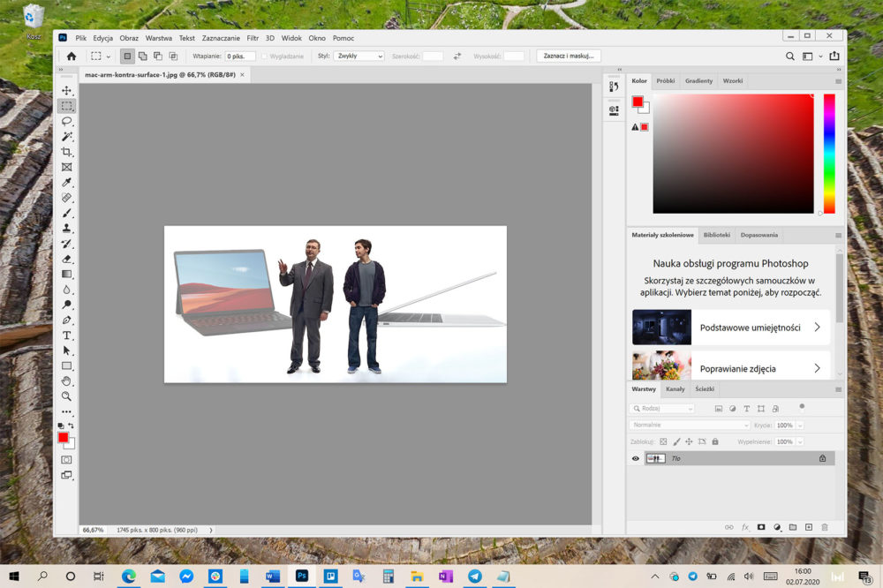The width and height of the screenshot is (883, 588).
Task: Select the Eraser tool
Action: point(66,259)
